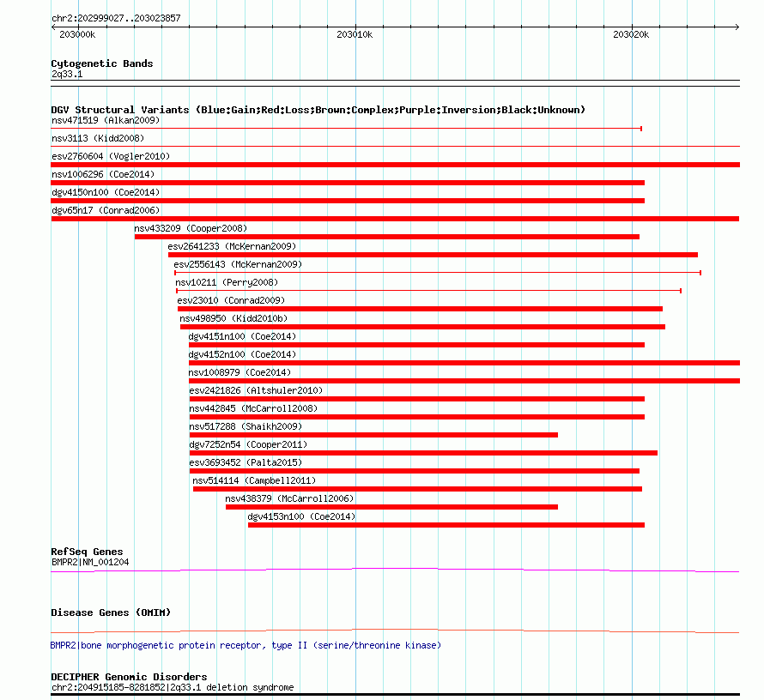Open the dgv7252n54 (Cooper2011) variant

[248, 444]
